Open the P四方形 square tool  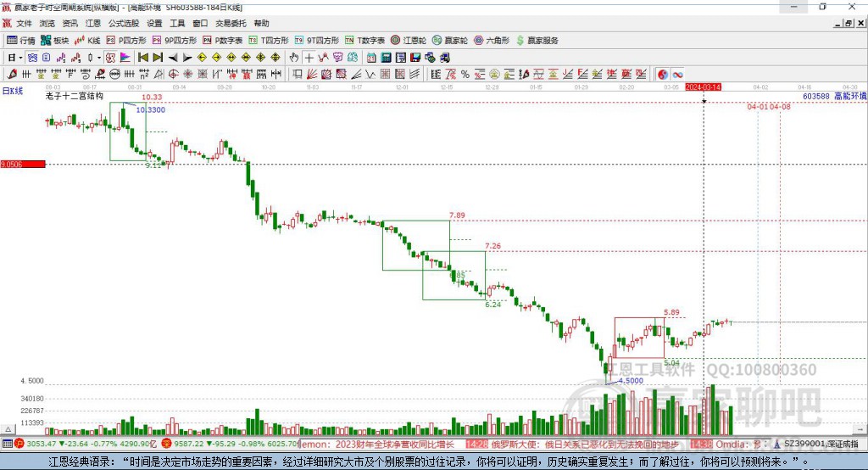tap(126, 41)
